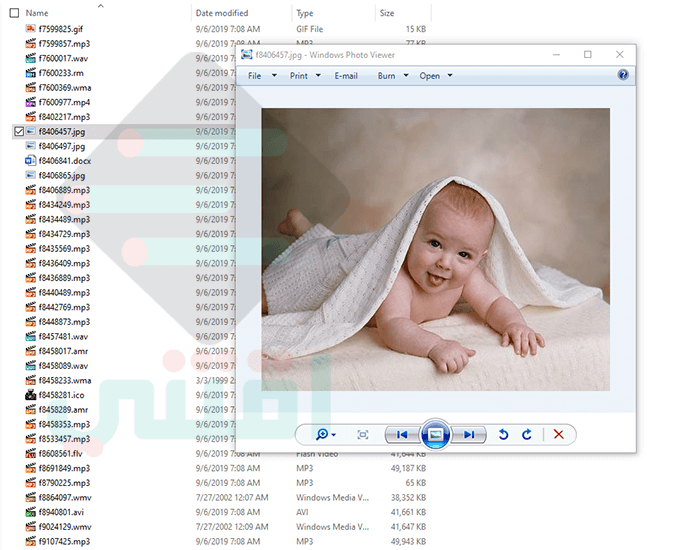Expand the zoom dropdown arrow

pyautogui.click(x=333, y=435)
